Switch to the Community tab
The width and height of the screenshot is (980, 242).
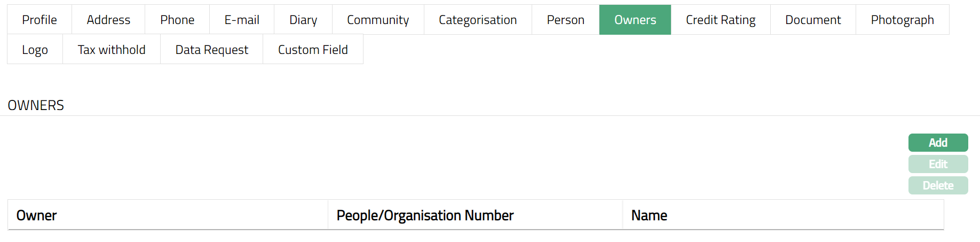click(x=378, y=20)
